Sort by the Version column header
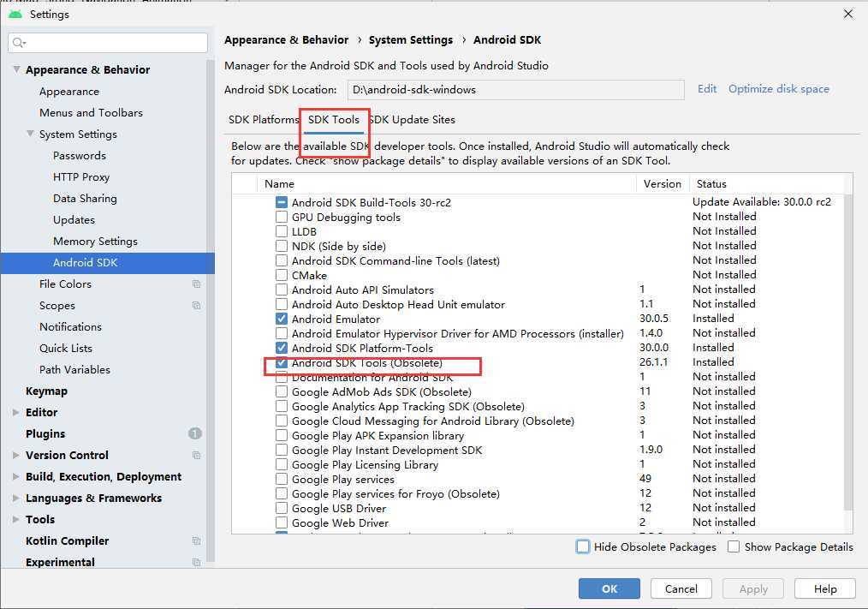The width and height of the screenshot is (868, 609). (x=663, y=184)
